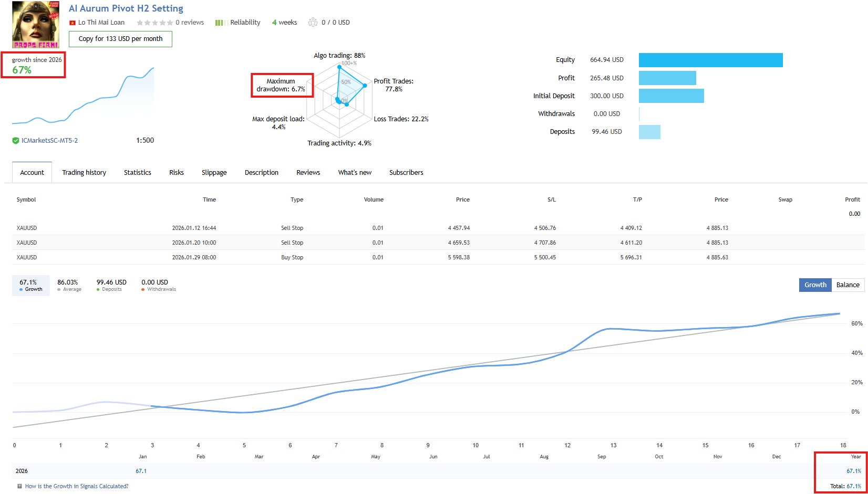Click the 1:500 leverage value
This screenshot has height=494, width=868.
click(x=145, y=141)
